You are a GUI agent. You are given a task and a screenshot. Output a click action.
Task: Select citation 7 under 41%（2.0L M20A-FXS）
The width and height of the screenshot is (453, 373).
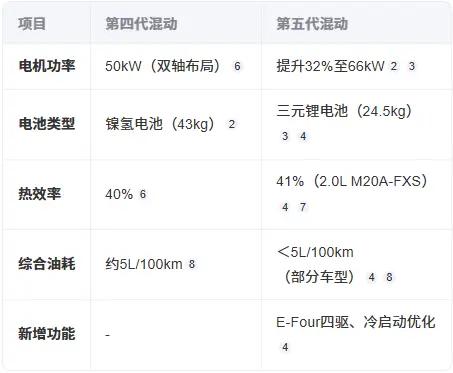303,207
